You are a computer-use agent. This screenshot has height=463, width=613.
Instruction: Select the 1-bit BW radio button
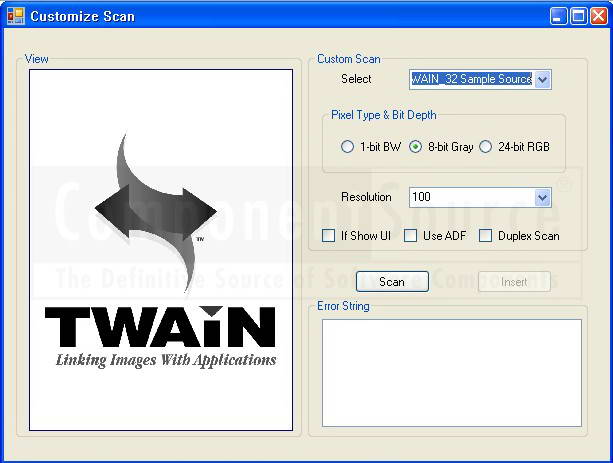point(347,147)
